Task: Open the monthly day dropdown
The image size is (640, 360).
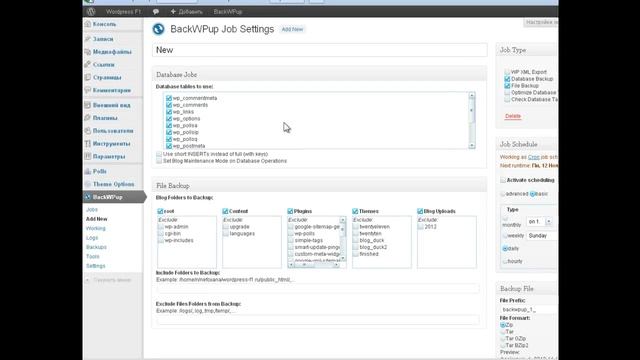Action: (x=540, y=221)
